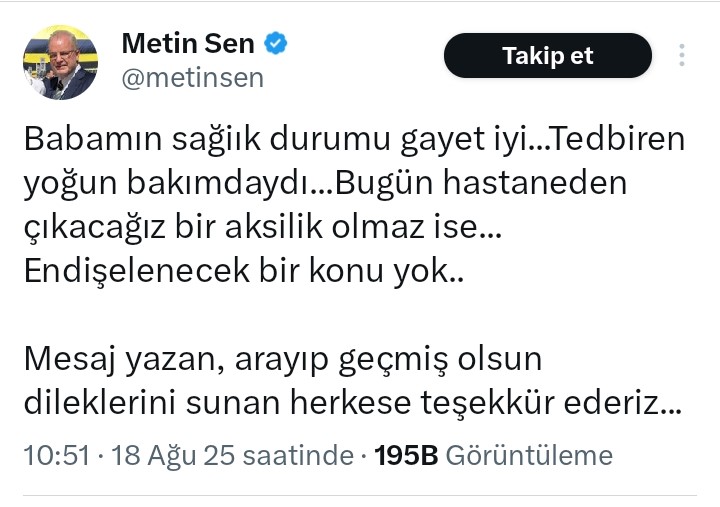
Task: Click the 195B view count
Action: [x=406, y=457]
